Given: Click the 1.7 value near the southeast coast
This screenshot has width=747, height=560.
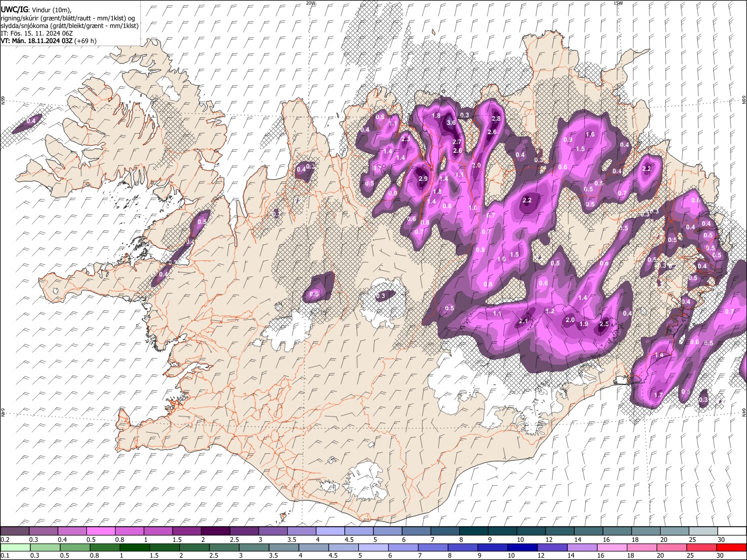Looking at the screenshot, I should tap(659, 395).
